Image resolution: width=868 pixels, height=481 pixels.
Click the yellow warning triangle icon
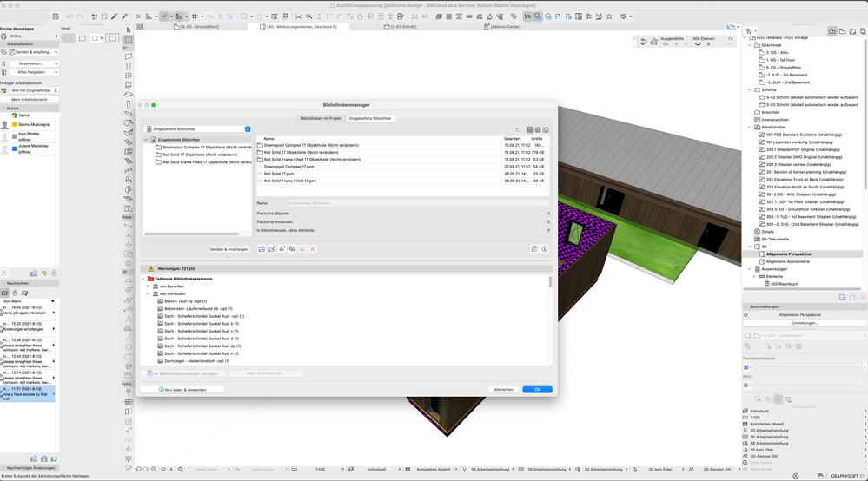(151, 268)
